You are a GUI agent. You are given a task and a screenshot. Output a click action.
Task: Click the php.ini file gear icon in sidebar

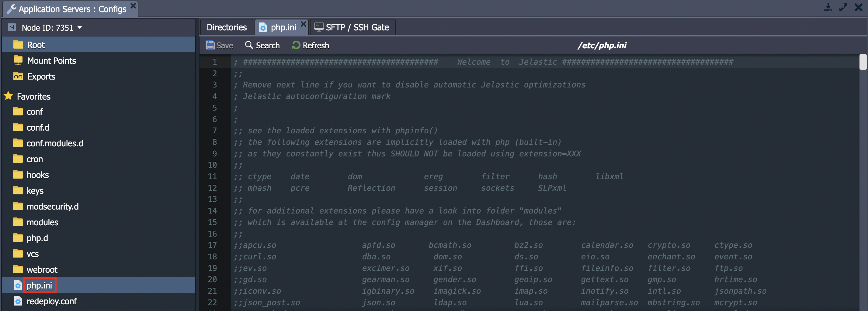(18, 285)
